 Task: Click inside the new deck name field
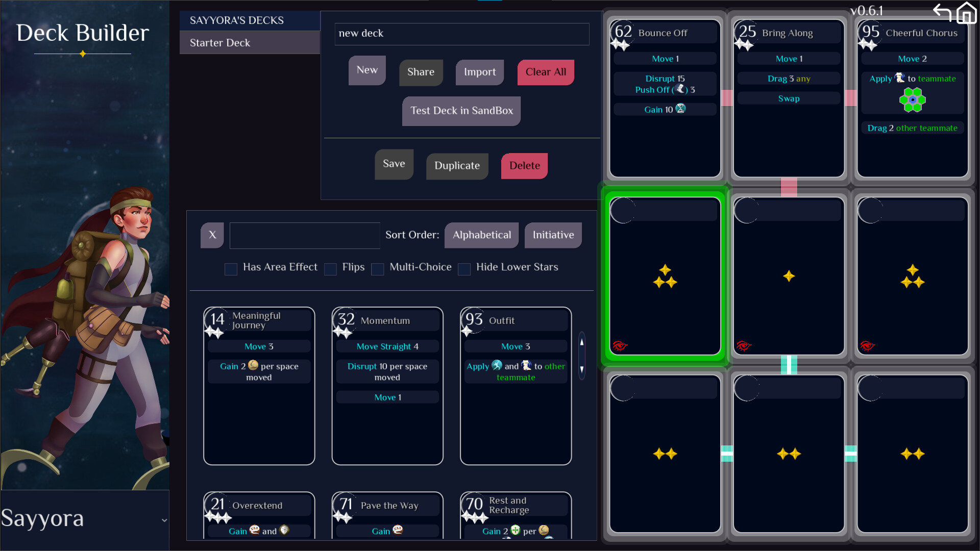461,34
